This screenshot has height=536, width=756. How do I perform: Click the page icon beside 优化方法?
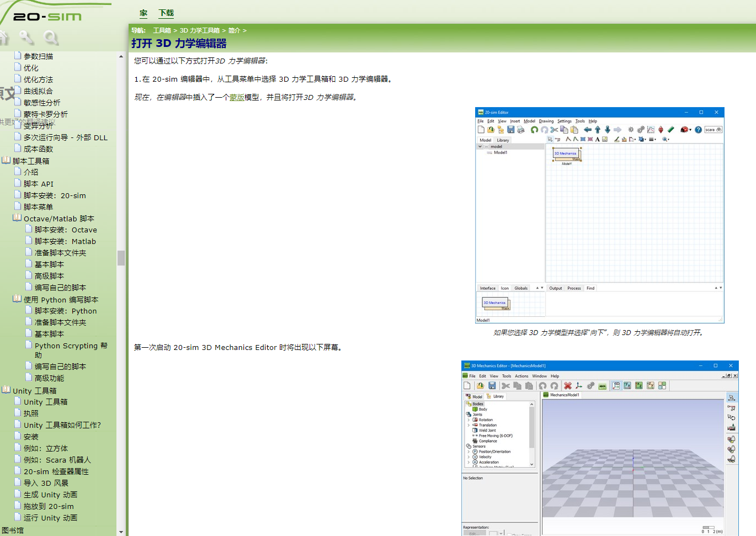click(18, 79)
